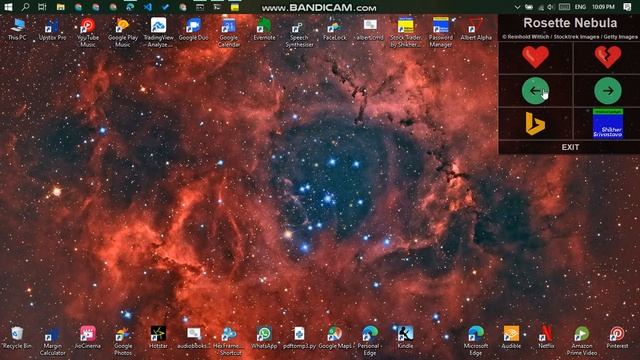This screenshot has width=640, height=360.
Task: Open HexFrame Shortcut icon
Action: pyautogui.click(x=229, y=341)
